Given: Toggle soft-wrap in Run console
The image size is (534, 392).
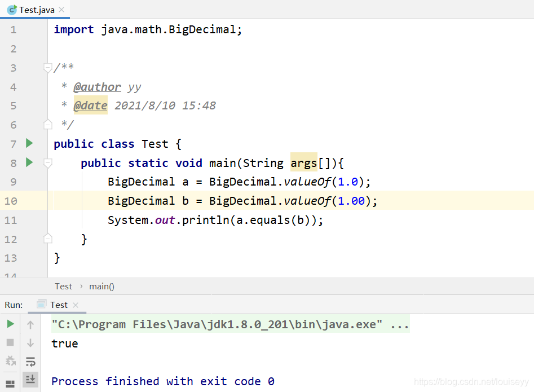Looking at the screenshot, I should point(30,362).
